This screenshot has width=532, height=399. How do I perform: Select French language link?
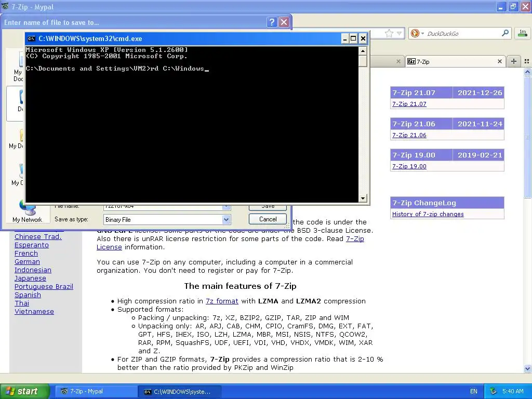point(26,253)
